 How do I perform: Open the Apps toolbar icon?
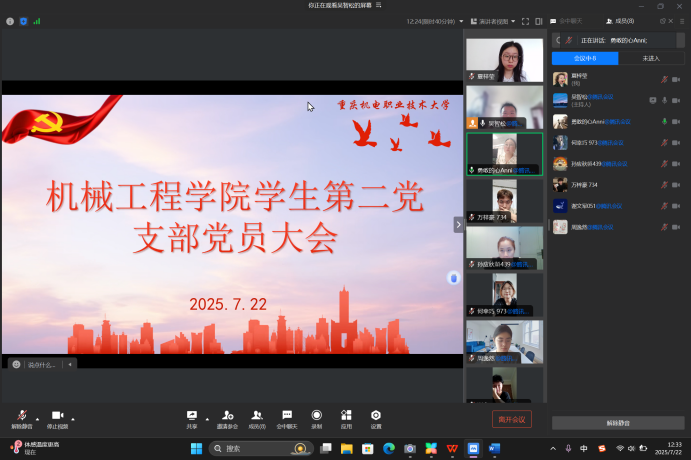click(346, 419)
